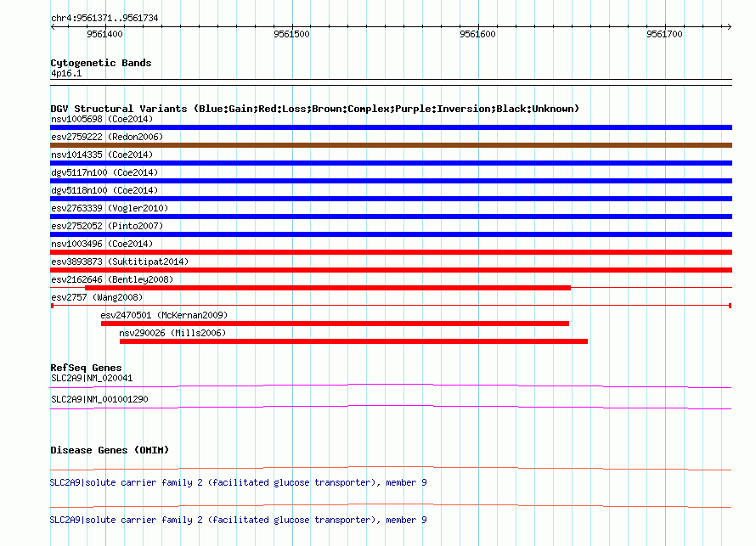Open variant dgv5117n100 (Coe2014) label

point(104,172)
